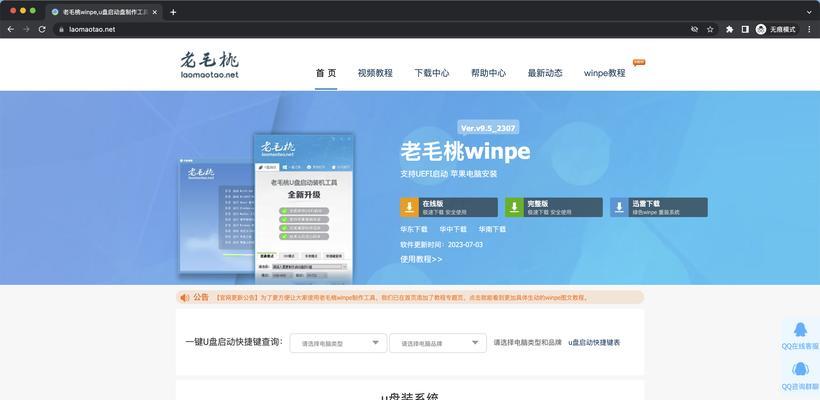Screen dimensions: 820x400
Task: Click the side panel icon in toolbar
Action: (745, 29)
